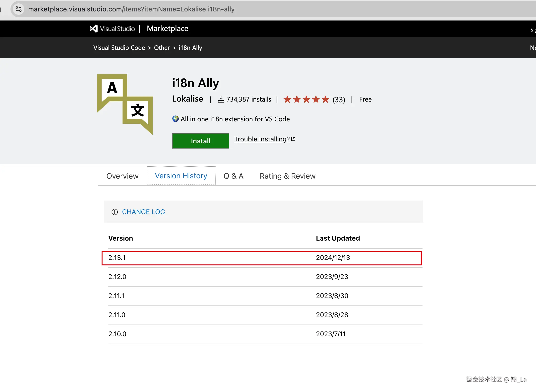Screen dimensions: 536x392
Task: Select version 2.12.0 row
Action: [x=265, y=277]
